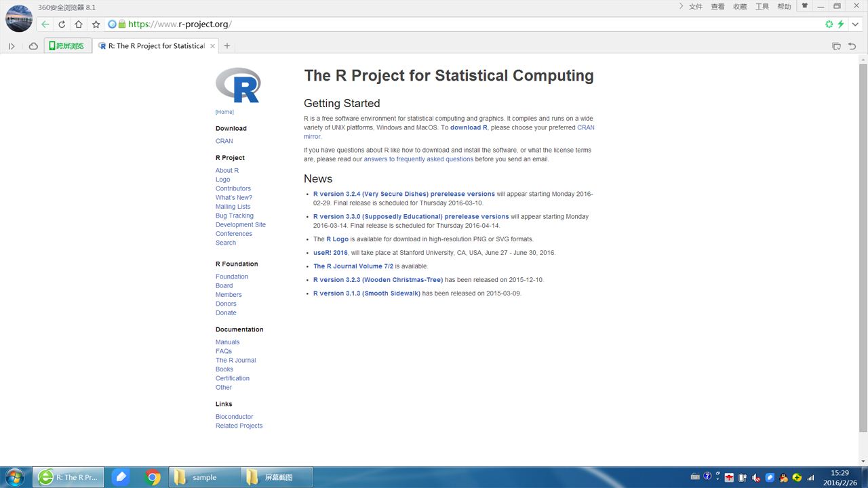This screenshot has height=488, width=868.
Task: Expand the address bar dropdown arrow
Action: 855,24
